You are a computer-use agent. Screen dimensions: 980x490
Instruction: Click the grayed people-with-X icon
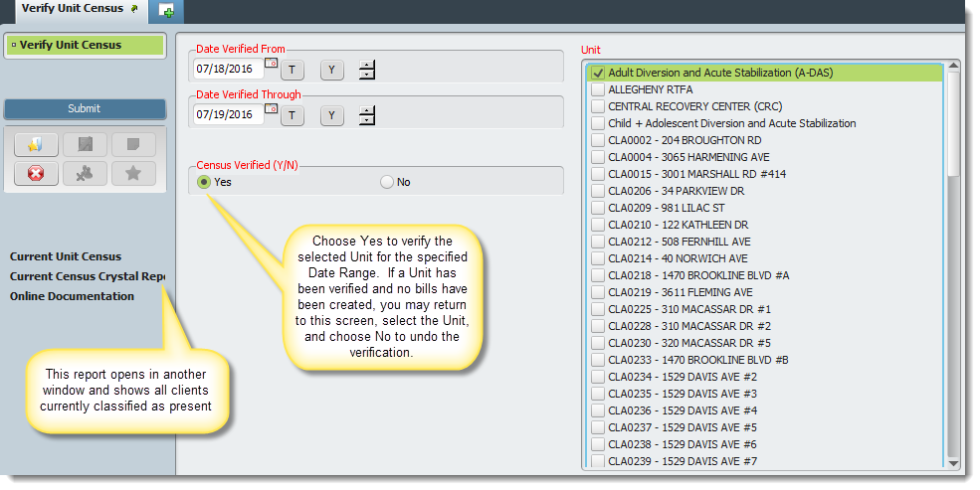tap(85, 173)
